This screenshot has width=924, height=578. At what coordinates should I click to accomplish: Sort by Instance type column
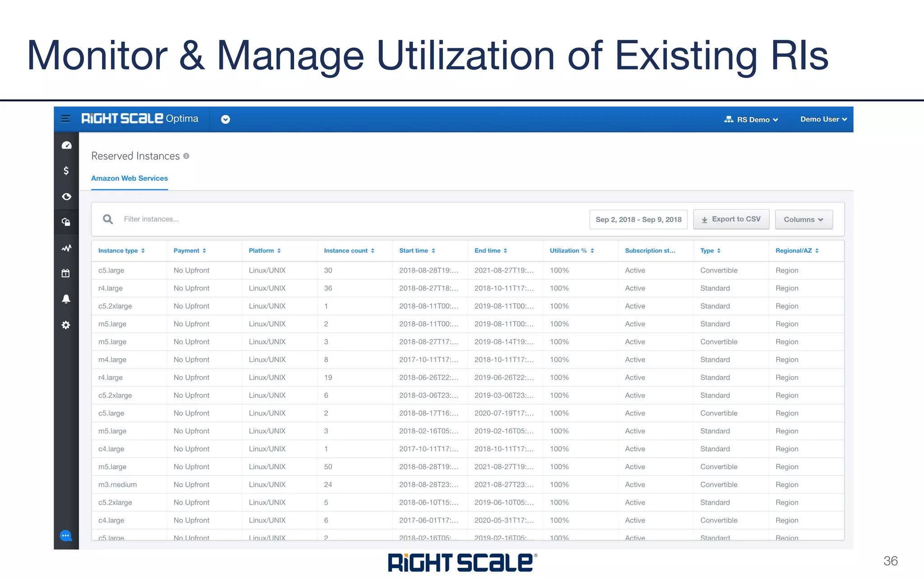[121, 251]
